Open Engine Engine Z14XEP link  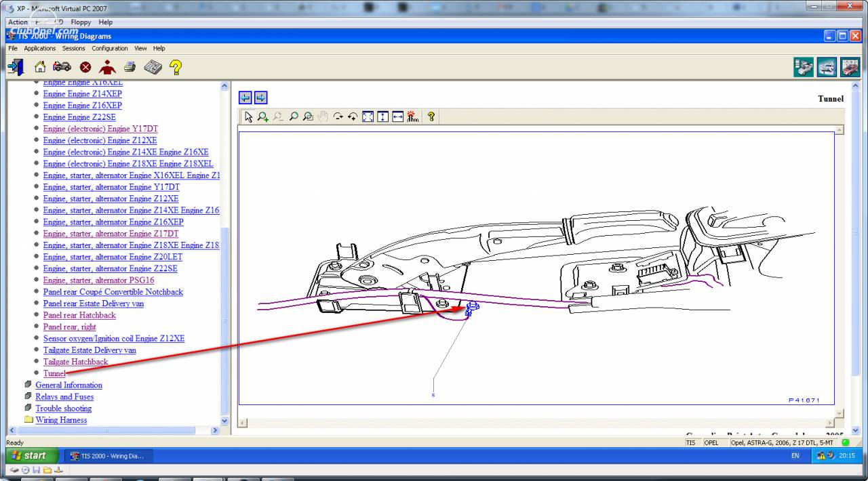(83, 93)
